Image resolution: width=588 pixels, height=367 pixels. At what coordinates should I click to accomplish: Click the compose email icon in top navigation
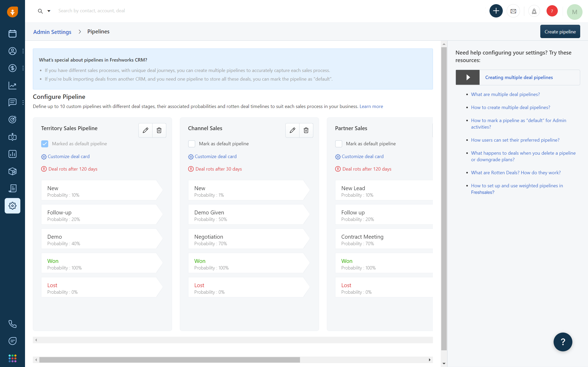coord(513,11)
